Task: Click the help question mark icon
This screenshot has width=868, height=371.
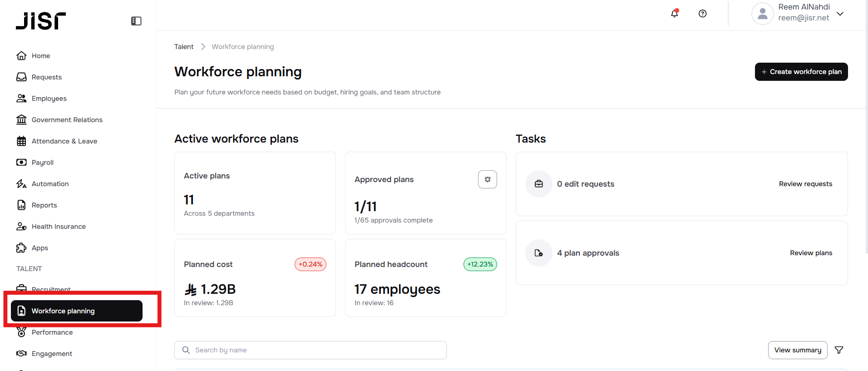Action: 702,14
